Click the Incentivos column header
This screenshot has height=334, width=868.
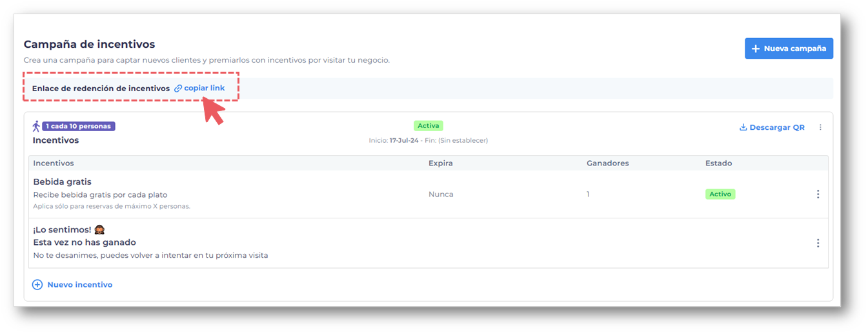click(x=54, y=163)
